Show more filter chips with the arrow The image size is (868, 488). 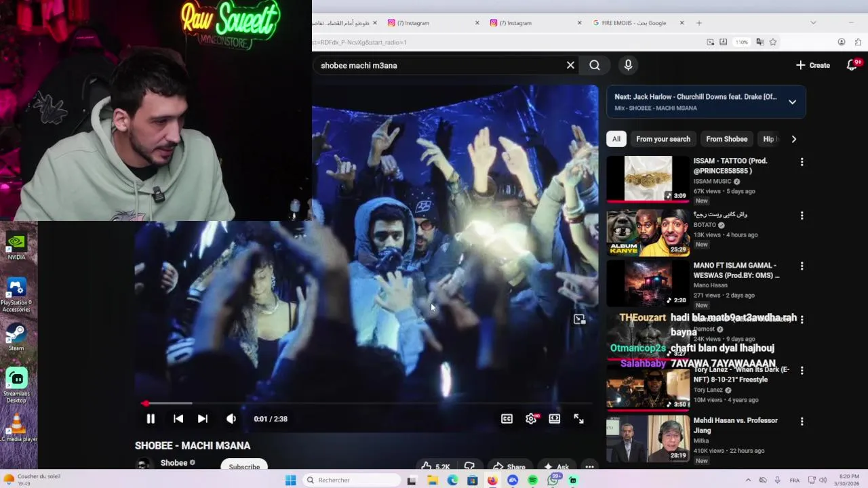(x=793, y=139)
